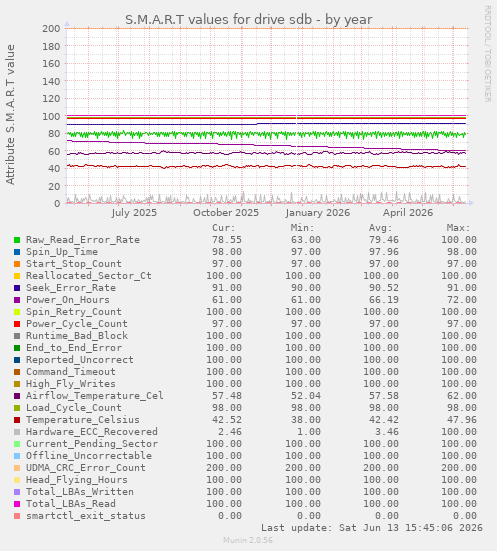Click the dark red Temperature_Celsius swatch
497x551 pixels.
pyautogui.click(x=17, y=420)
